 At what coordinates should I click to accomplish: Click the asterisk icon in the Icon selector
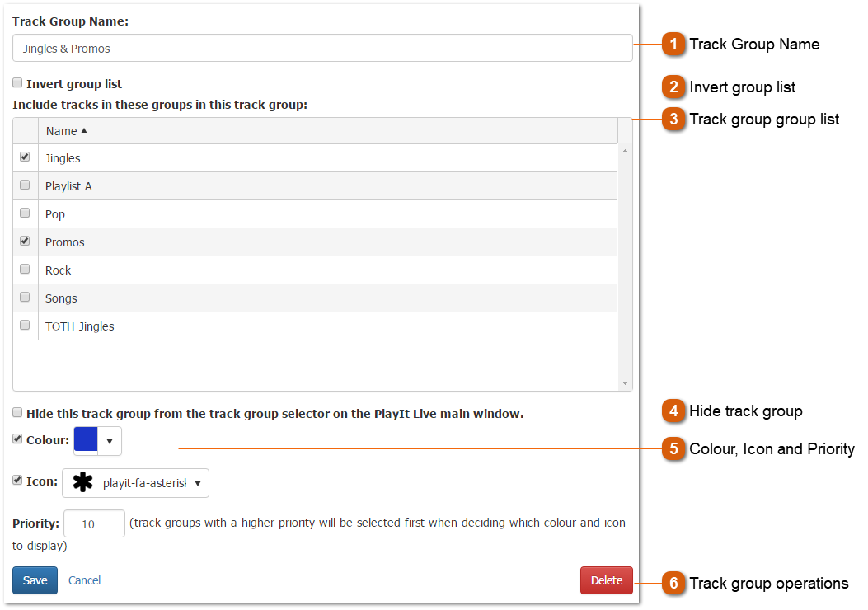coord(82,483)
